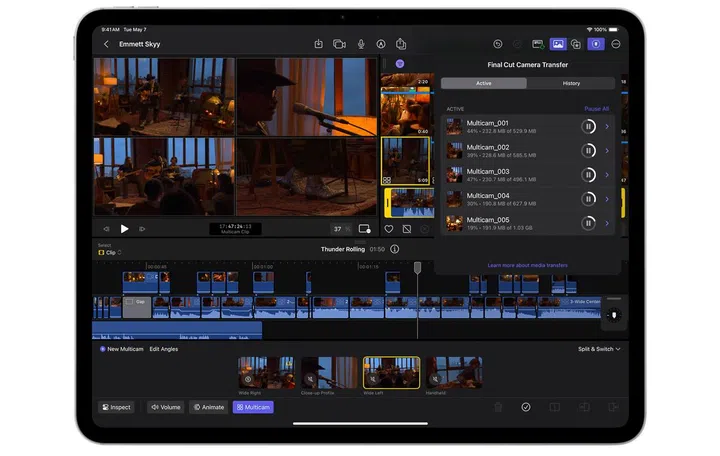Click the info icon next to Thunder Rolling

coord(395,249)
